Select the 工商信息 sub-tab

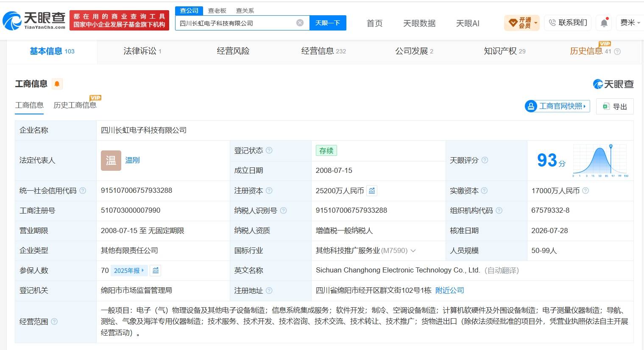click(29, 105)
